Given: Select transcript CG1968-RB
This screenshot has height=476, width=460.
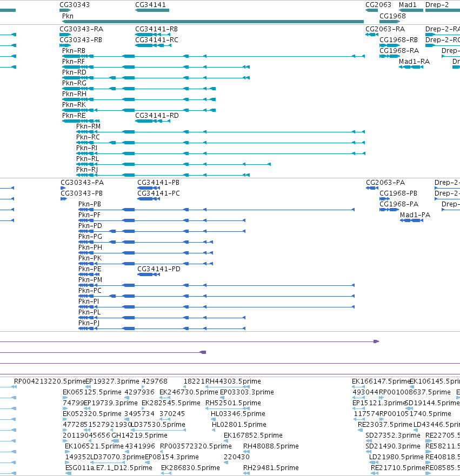Looking at the screenshot, I should click(x=399, y=40).
